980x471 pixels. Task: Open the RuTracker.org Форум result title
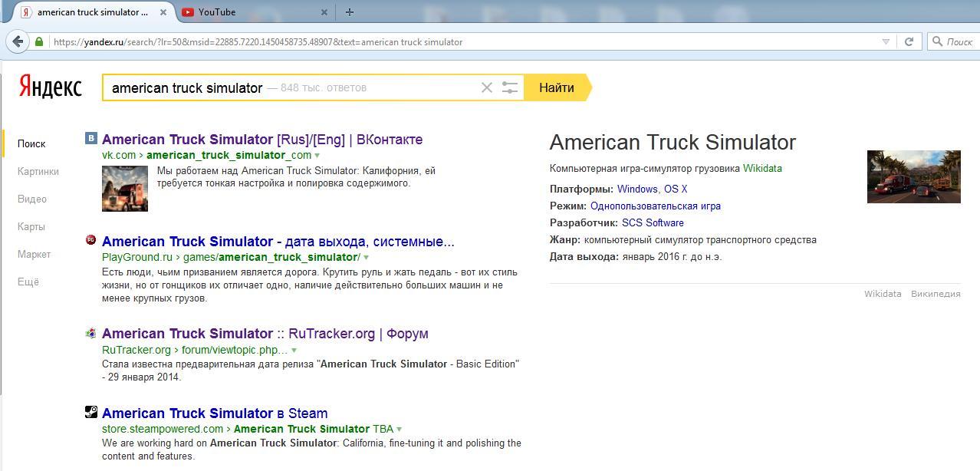(265, 334)
